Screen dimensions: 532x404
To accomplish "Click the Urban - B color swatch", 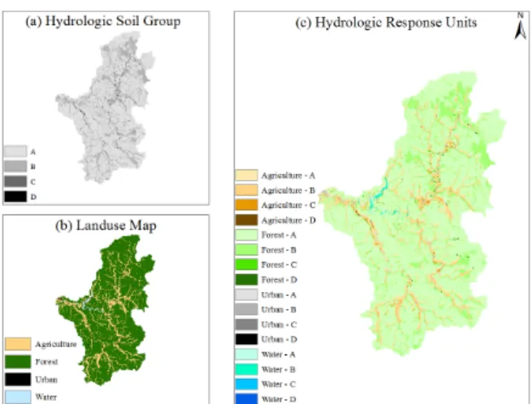I will click(247, 309).
